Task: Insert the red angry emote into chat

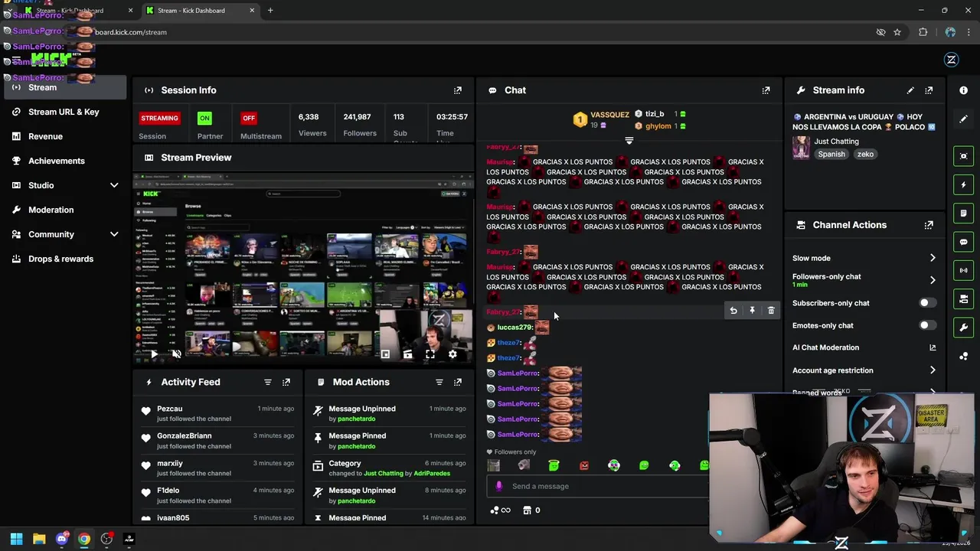Action: click(x=584, y=465)
